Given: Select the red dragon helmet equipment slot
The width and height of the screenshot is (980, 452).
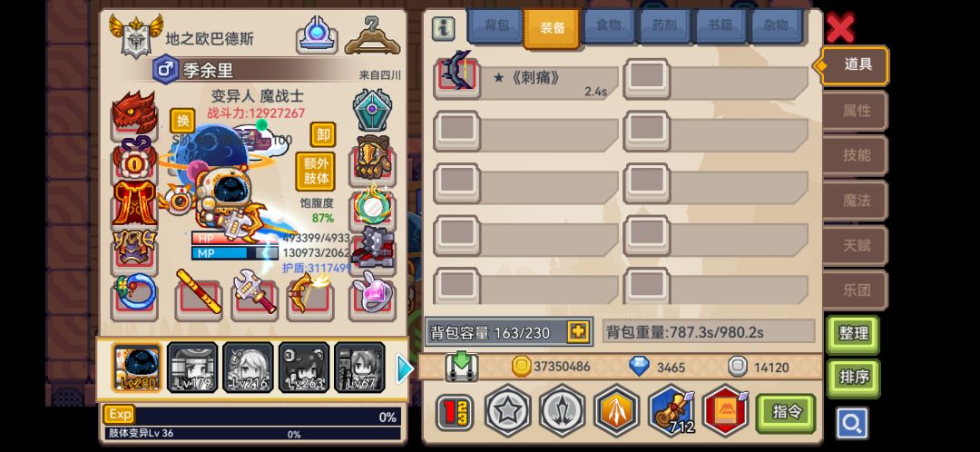Looking at the screenshot, I should coord(134,114).
